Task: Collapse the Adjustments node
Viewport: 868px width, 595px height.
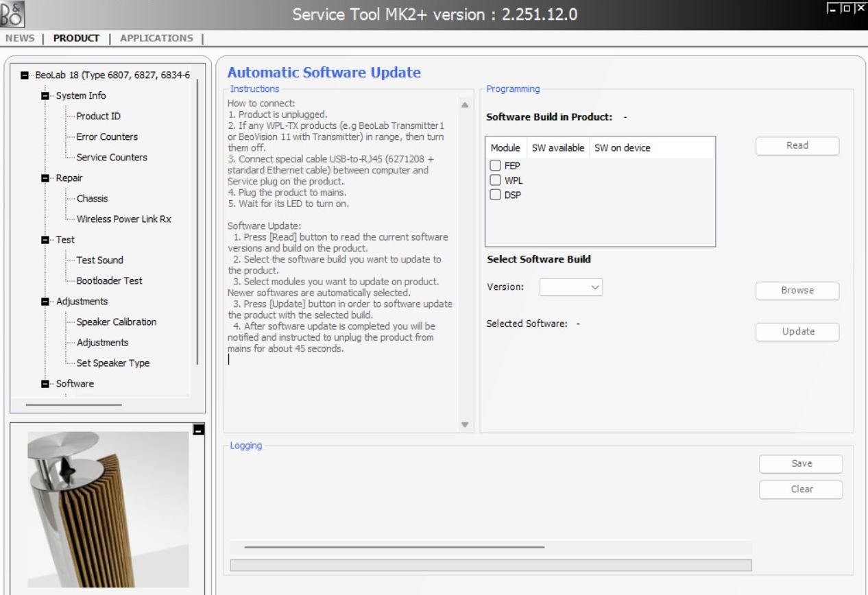Action: tap(46, 302)
